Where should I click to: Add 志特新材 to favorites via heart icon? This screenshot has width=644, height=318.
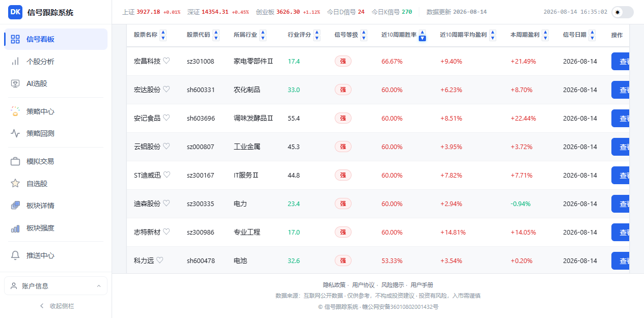[166, 232]
